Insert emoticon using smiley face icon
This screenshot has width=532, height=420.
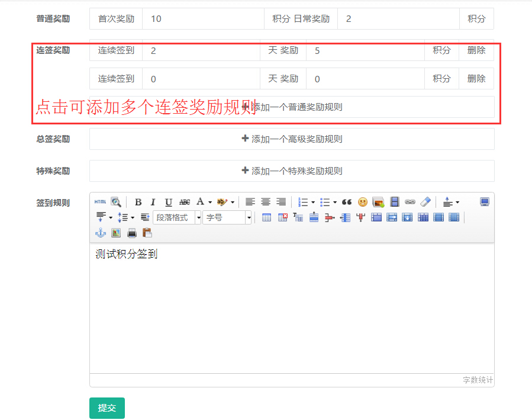pyautogui.click(x=363, y=202)
